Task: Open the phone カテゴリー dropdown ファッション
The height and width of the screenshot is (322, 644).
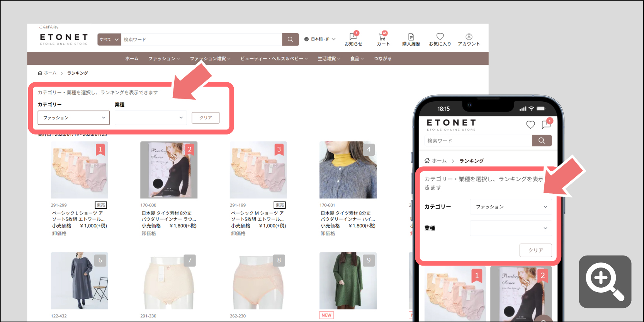Action: (x=511, y=207)
